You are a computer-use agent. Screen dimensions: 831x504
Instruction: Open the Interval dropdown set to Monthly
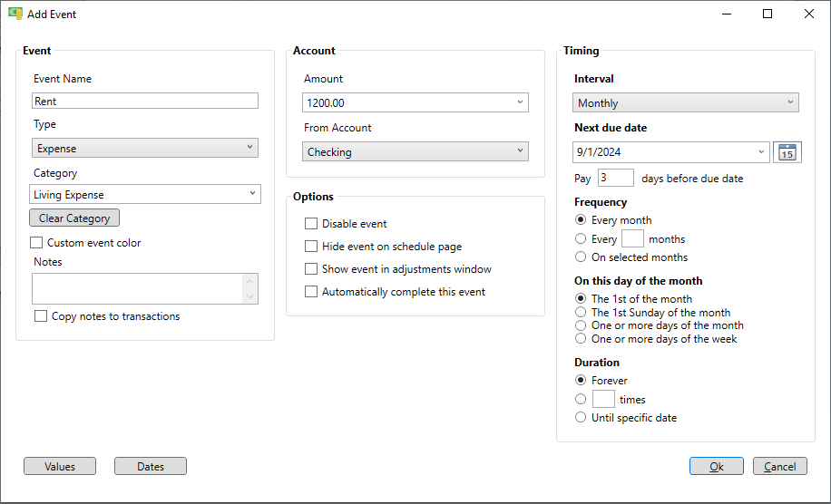point(685,102)
